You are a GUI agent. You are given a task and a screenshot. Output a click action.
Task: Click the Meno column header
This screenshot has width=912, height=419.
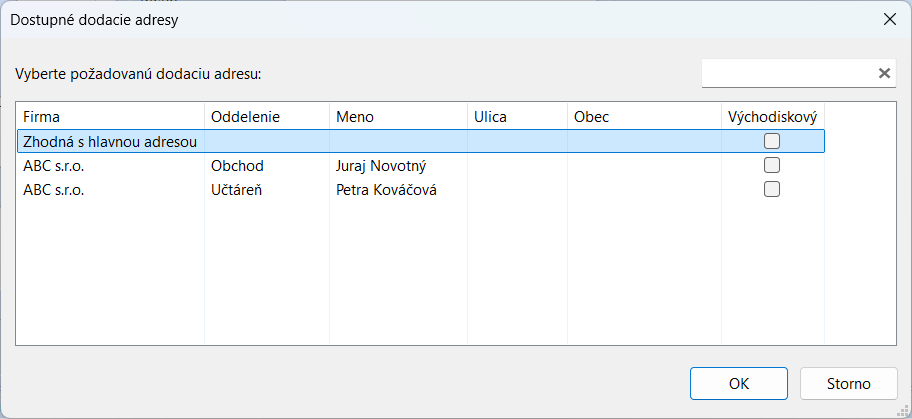397,117
